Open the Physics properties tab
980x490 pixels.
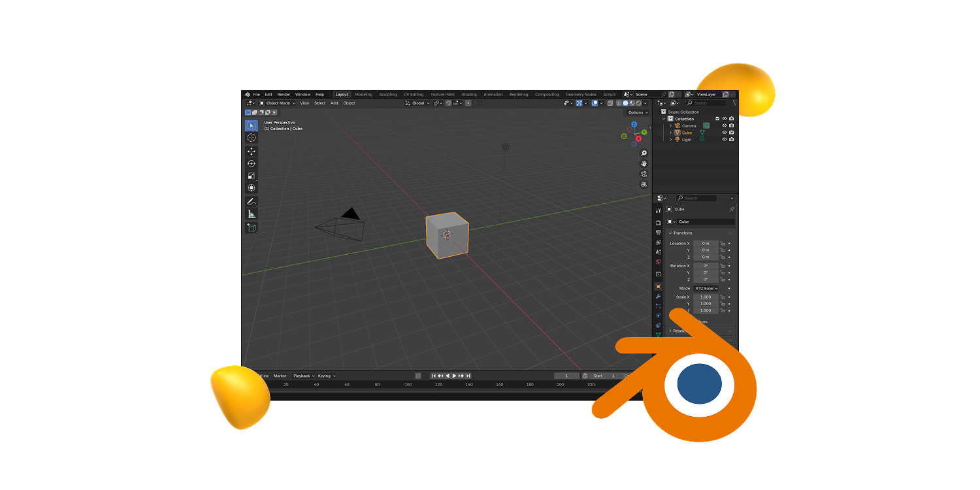658,316
